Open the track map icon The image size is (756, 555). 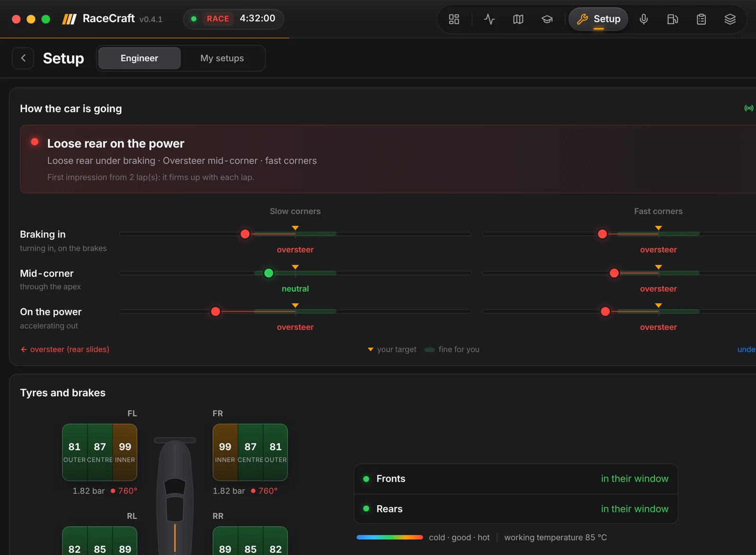(518, 19)
